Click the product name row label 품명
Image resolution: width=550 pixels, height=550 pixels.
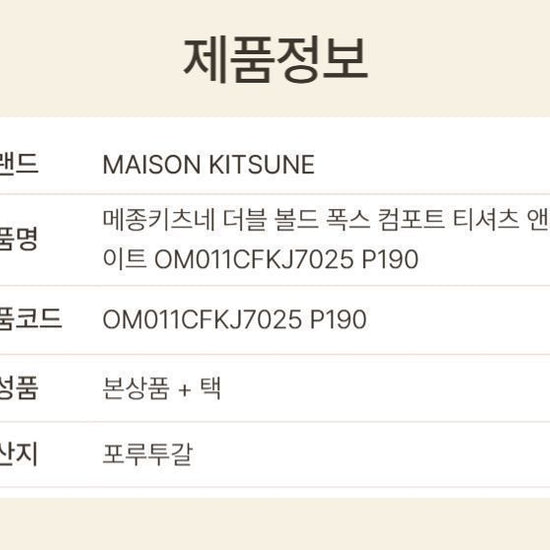coord(19,239)
